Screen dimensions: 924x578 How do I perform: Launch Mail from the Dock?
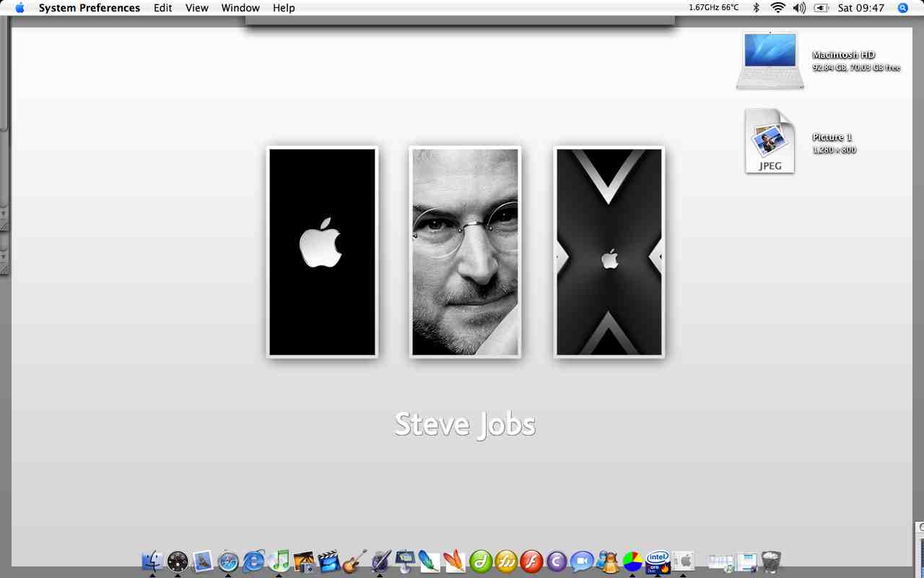click(203, 561)
